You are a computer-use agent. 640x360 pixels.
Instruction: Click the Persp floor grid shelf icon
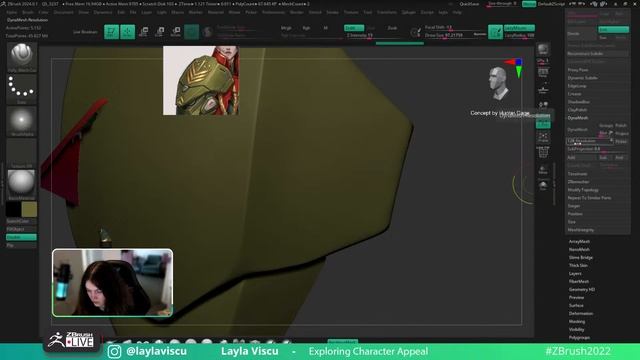coord(543,73)
